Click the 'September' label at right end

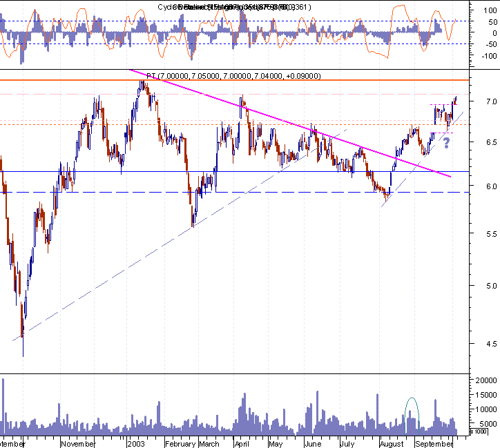(434, 444)
